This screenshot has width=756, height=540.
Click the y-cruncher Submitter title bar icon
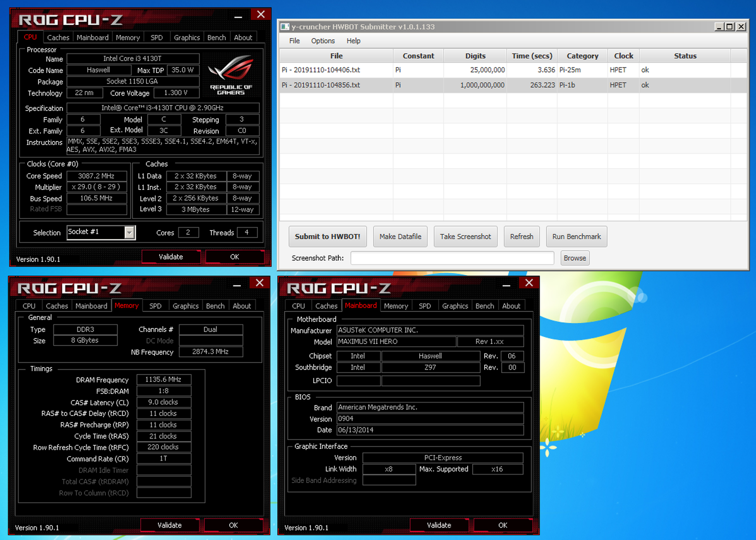[285, 26]
